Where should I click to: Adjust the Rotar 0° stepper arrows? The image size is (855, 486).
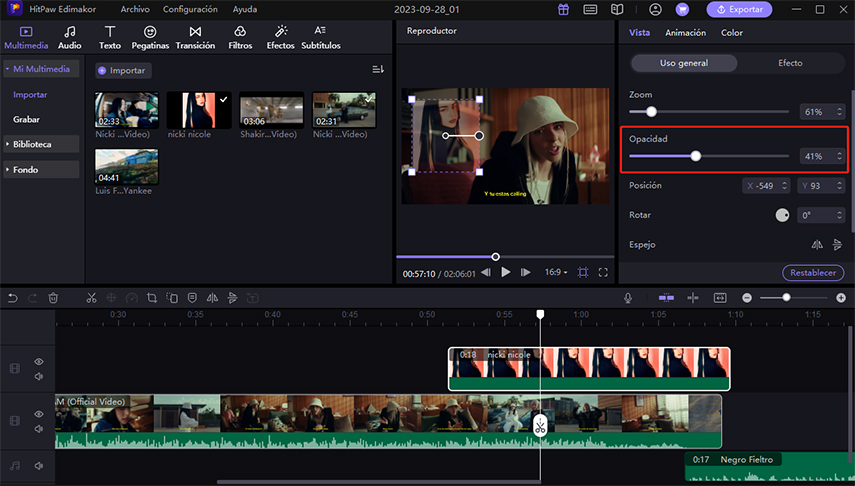(x=839, y=215)
